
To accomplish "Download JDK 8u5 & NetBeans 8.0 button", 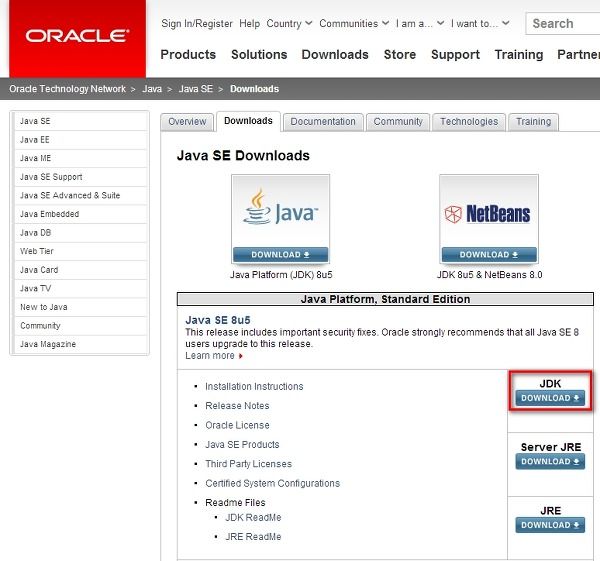I will (x=489, y=254).
